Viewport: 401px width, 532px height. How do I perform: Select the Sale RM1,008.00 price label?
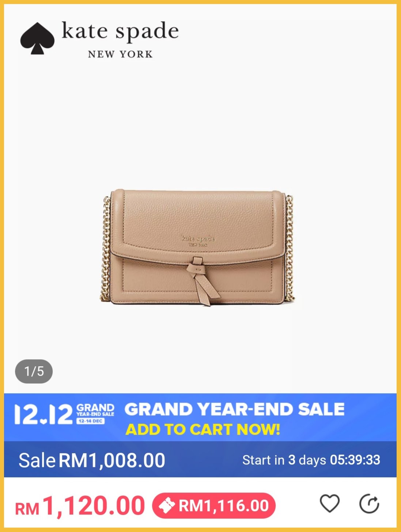click(x=92, y=460)
